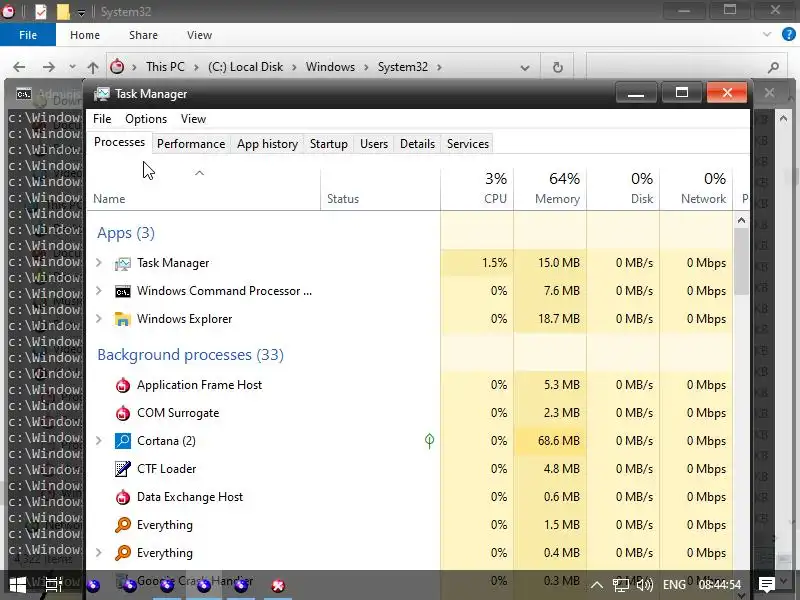Sort processes by CPU column
This screenshot has height=600, width=800.
tap(477, 189)
